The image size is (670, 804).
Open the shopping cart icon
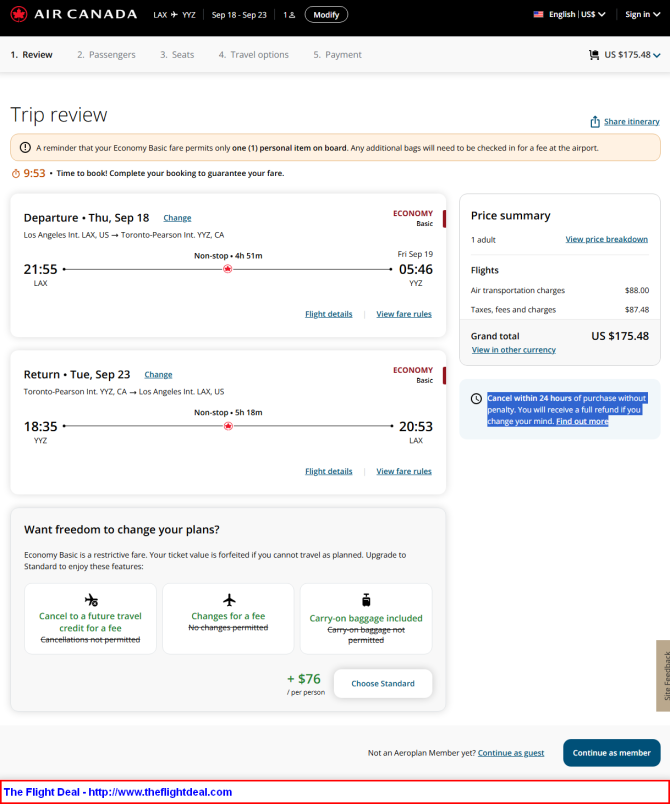tap(594, 55)
